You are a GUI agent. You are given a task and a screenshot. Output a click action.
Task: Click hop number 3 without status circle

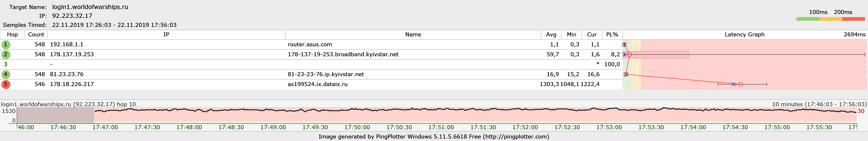[5, 64]
